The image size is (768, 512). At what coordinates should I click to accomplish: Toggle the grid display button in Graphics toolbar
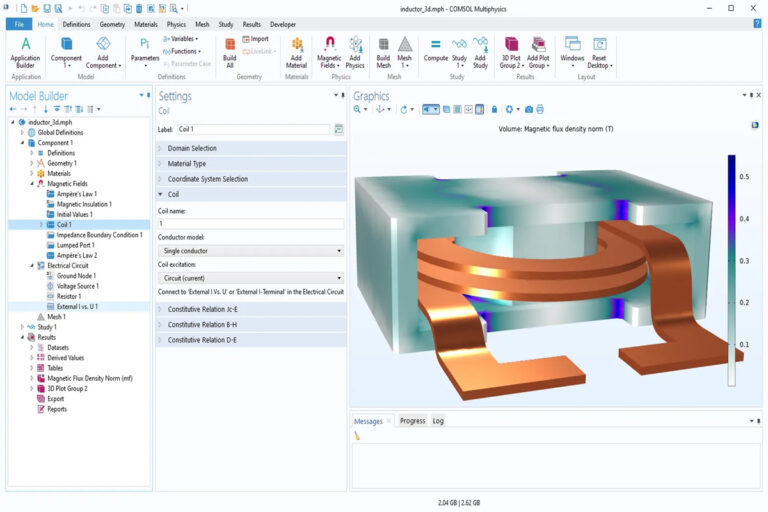[x=457, y=109]
